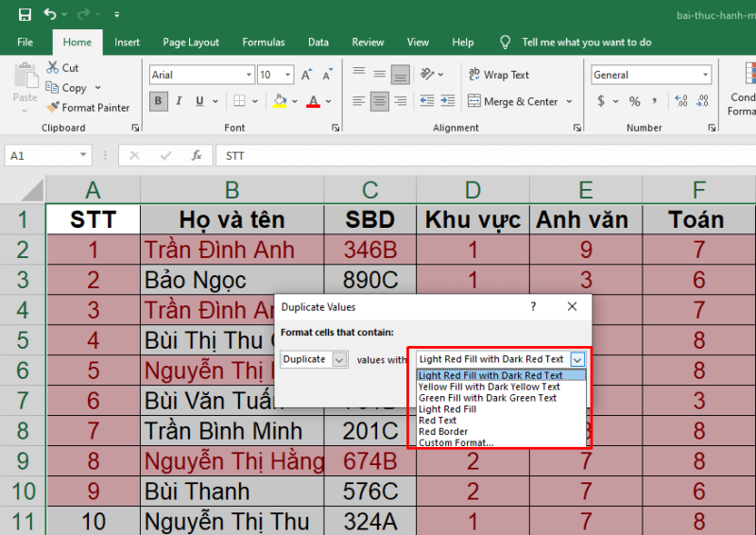Select the Format Painter brush

53,108
